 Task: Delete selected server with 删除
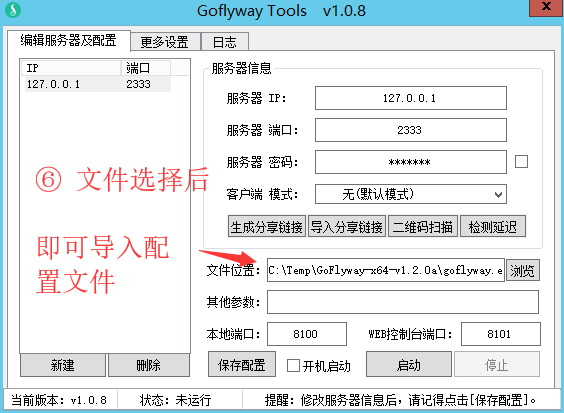[149, 365]
